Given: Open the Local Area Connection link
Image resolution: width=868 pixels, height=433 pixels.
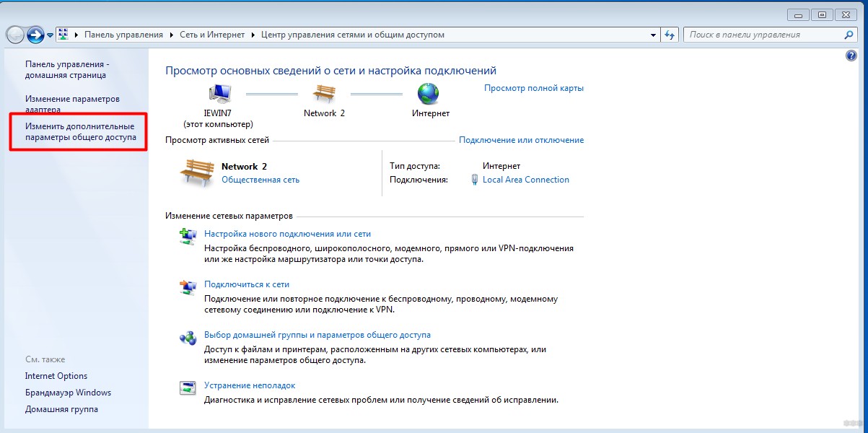Looking at the screenshot, I should [525, 180].
